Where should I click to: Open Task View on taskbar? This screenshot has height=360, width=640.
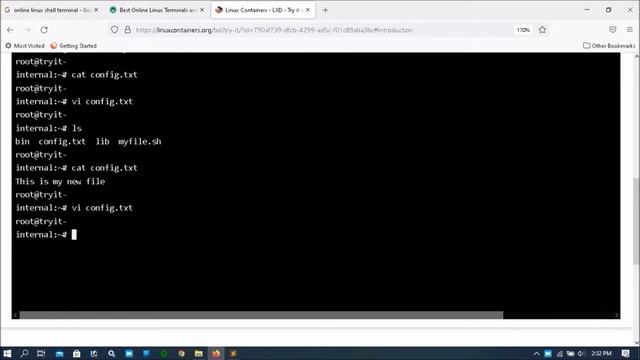[41, 353]
